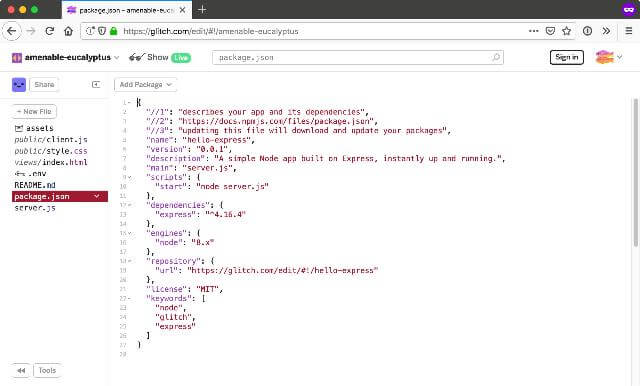The height and width of the screenshot is (386, 640).
Task: Open the page actions three-dots menu
Action: (533, 31)
